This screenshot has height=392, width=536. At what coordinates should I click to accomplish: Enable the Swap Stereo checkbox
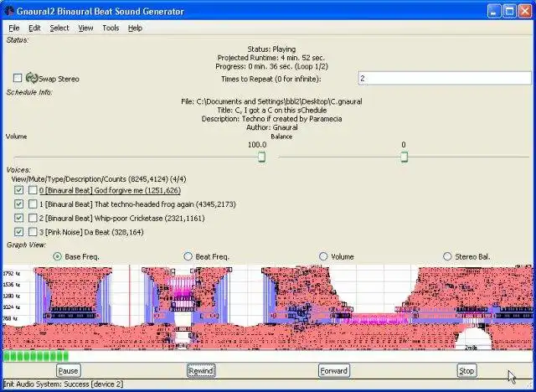point(18,78)
